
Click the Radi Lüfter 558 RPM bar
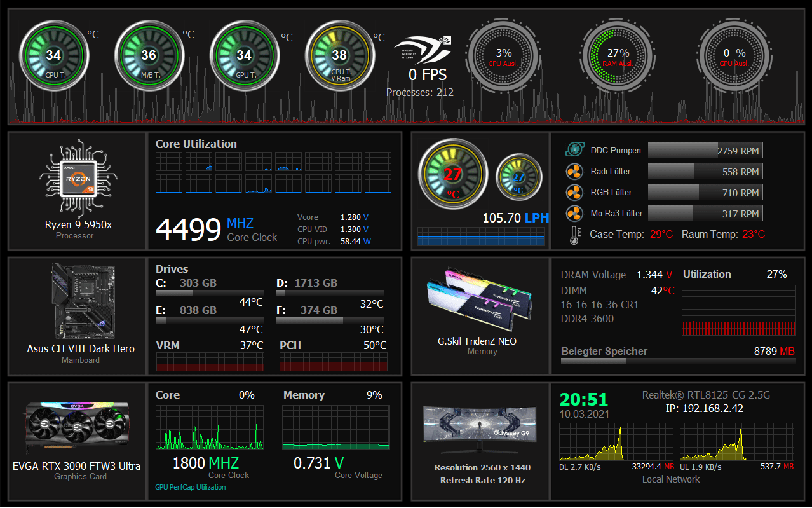tap(705, 171)
